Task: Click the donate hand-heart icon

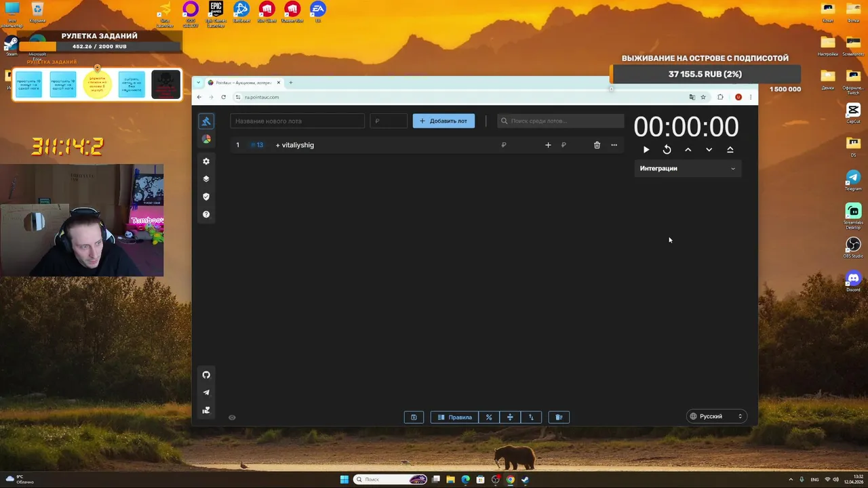Action: pos(206,410)
